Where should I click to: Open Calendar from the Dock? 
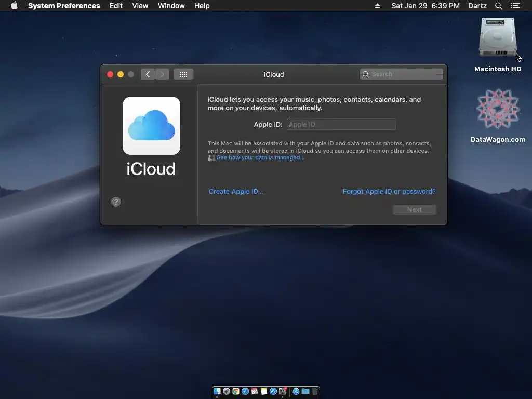tap(255, 391)
